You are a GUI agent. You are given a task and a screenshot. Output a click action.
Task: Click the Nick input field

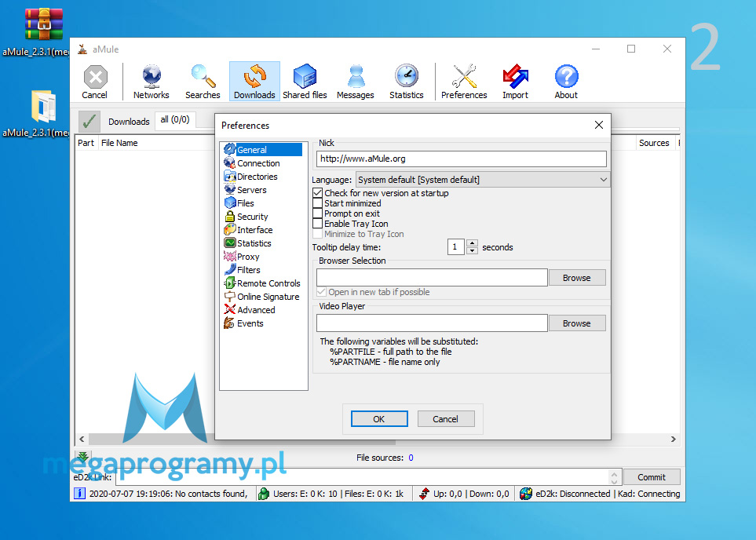(x=462, y=159)
